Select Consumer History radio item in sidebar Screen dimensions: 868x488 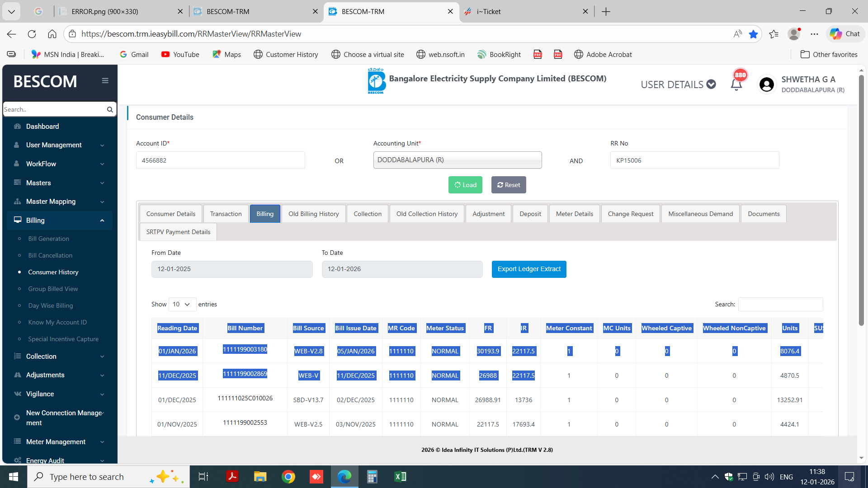point(53,272)
